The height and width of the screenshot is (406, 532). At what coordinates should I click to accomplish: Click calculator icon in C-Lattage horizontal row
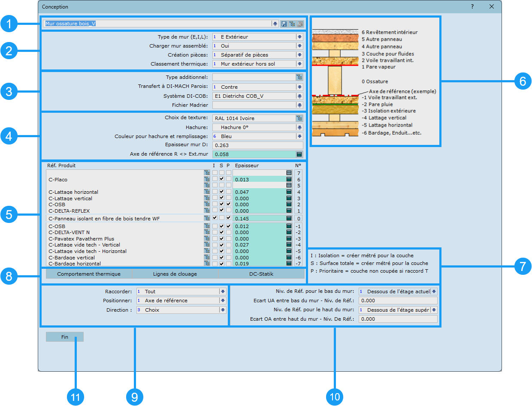pyautogui.click(x=289, y=192)
